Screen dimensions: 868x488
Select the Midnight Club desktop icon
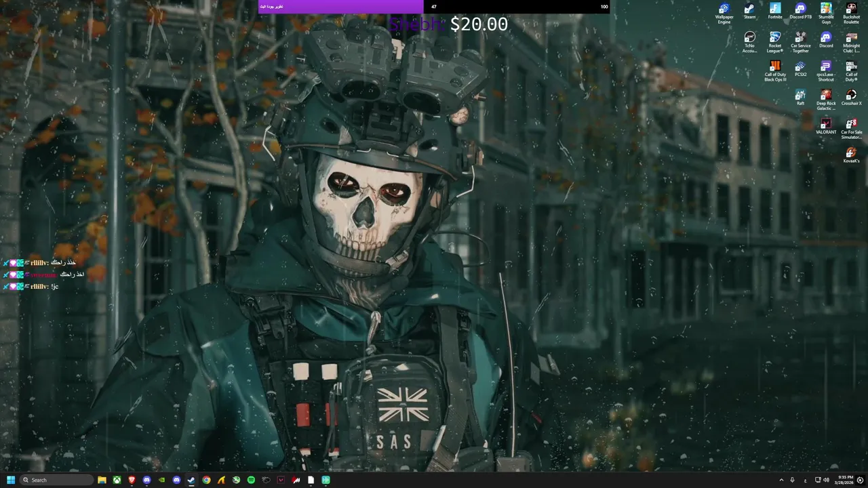[x=851, y=42]
